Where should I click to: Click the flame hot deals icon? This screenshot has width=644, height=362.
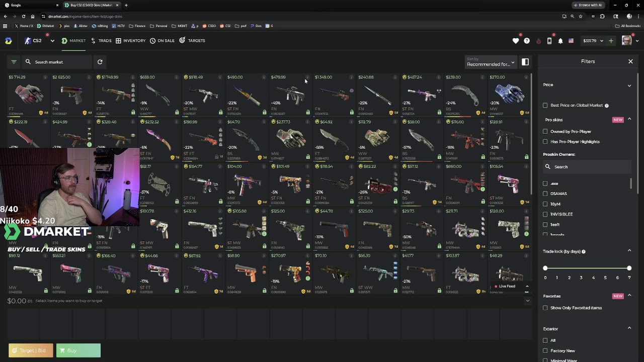pos(538,41)
